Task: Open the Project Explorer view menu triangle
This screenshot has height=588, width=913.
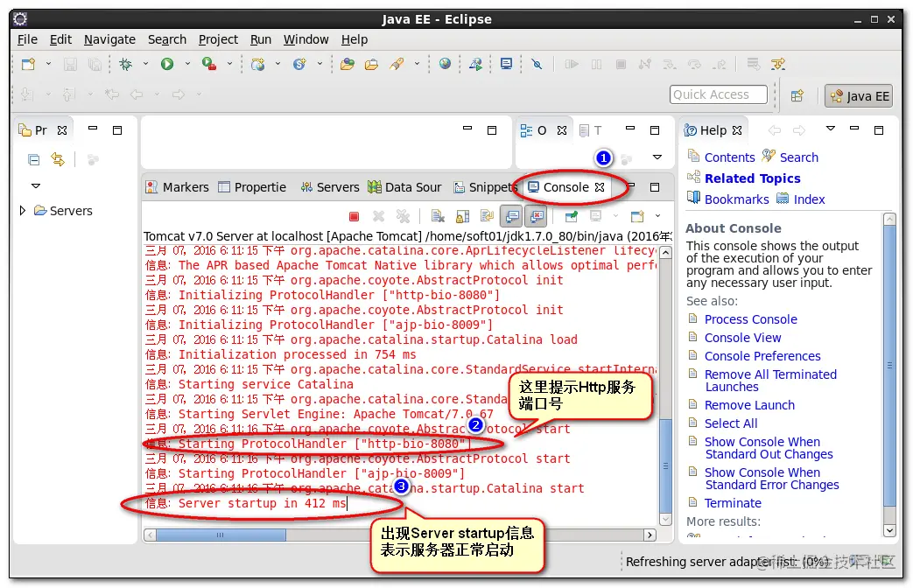Action: (x=36, y=185)
